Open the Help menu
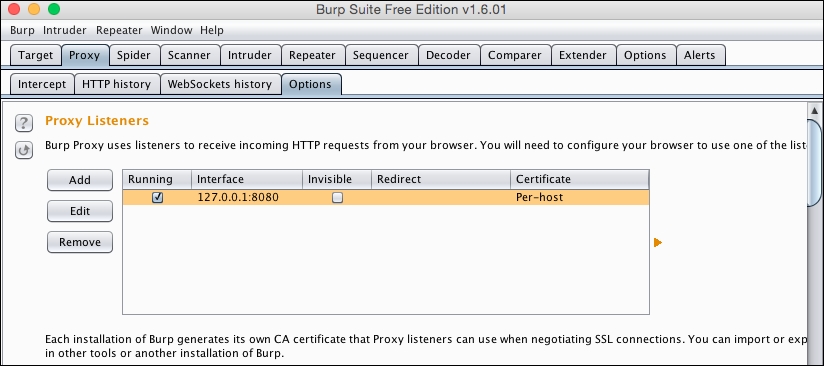The width and height of the screenshot is (824, 366). 212,30
